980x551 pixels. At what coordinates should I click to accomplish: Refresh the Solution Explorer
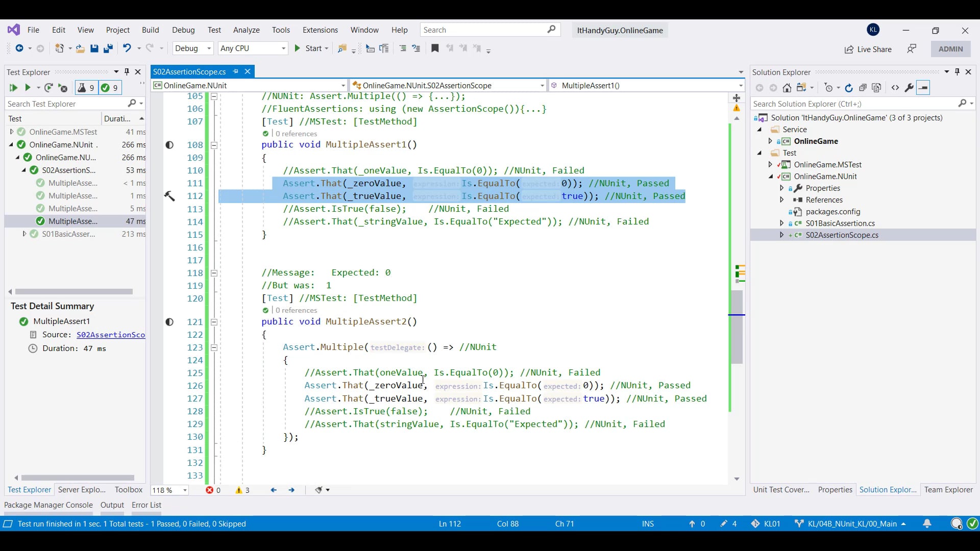coord(849,88)
